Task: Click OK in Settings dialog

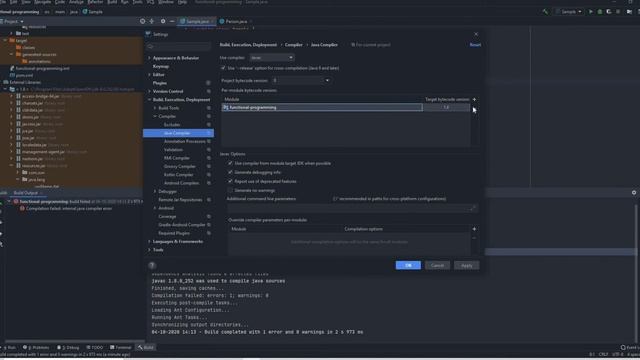Action: (x=408, y=265)
